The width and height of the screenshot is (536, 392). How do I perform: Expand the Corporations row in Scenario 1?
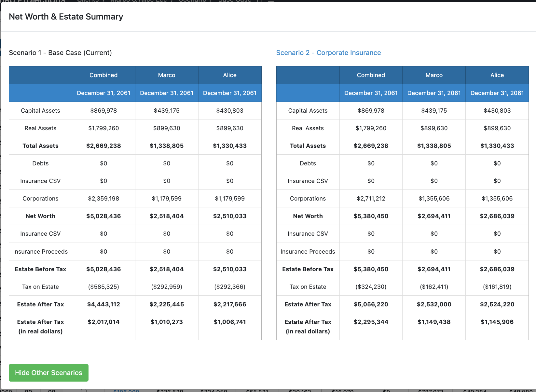click(40, 198)
